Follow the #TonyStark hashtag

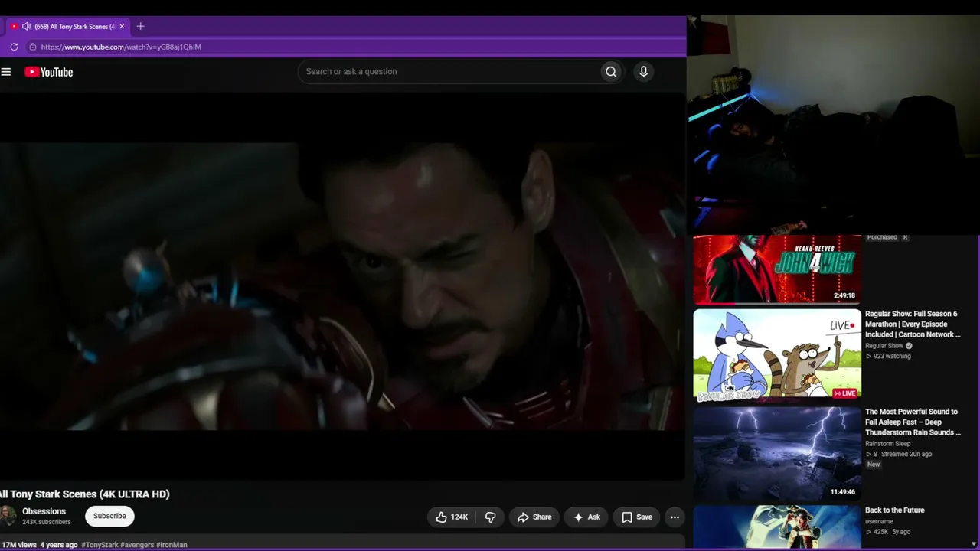click(x=100, y=545)
